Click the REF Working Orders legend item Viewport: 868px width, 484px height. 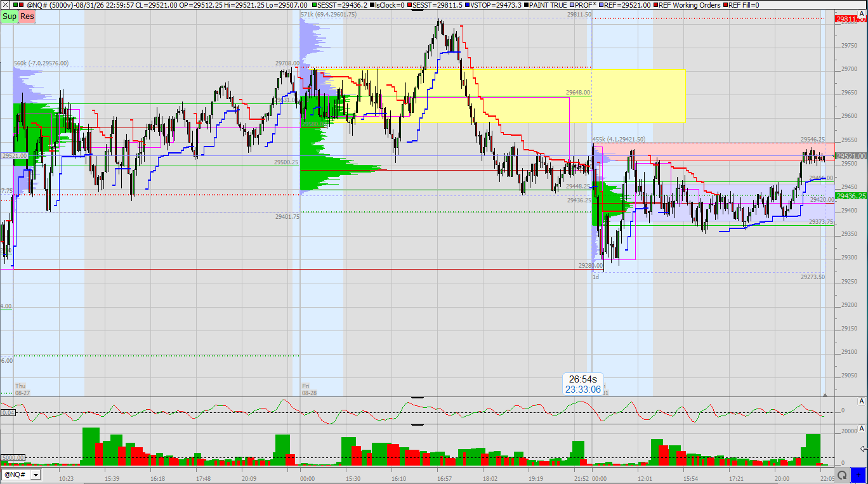[x=687, y=5]
